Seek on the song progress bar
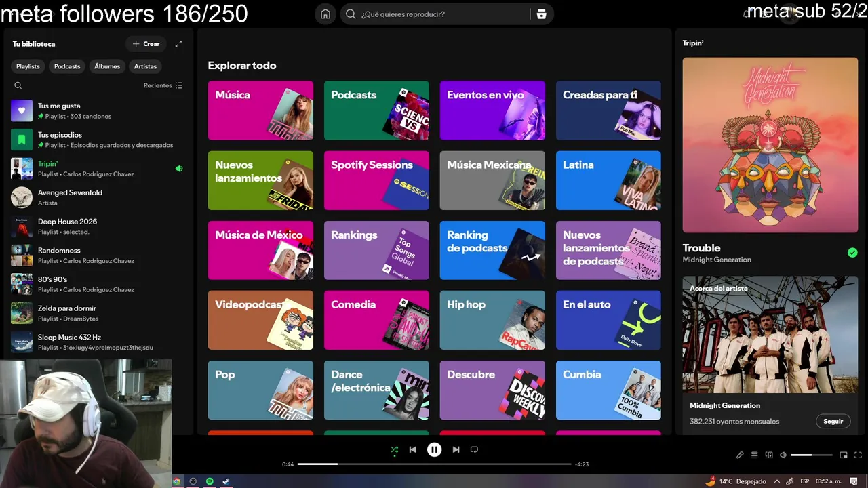The height and width of the screenshot is (488, 868). [x=434, y=464]
